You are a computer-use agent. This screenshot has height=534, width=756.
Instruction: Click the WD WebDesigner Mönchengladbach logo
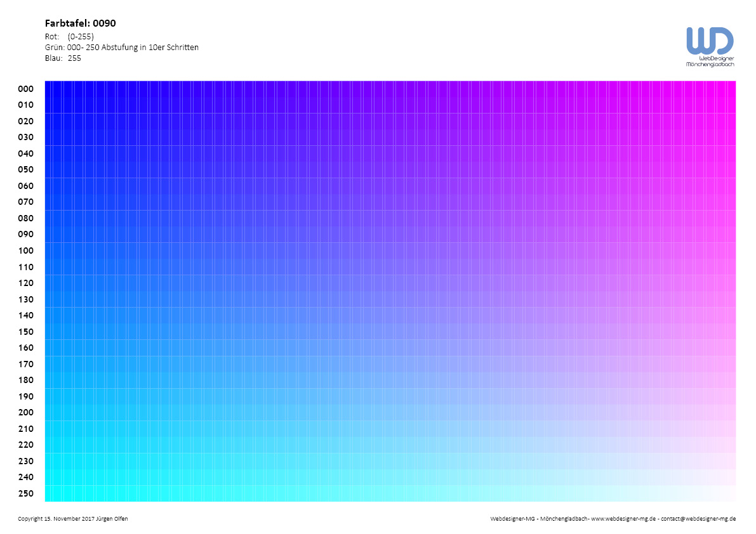710,47
